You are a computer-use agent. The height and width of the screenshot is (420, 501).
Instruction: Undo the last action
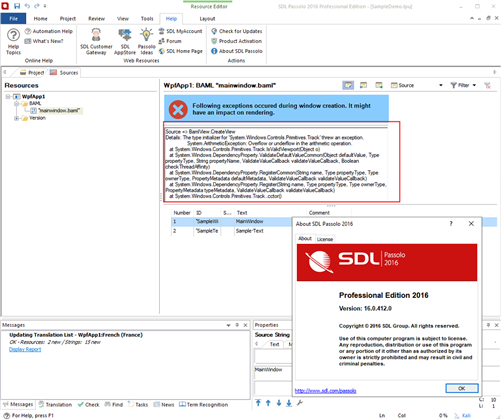click(x=27, y=6)
